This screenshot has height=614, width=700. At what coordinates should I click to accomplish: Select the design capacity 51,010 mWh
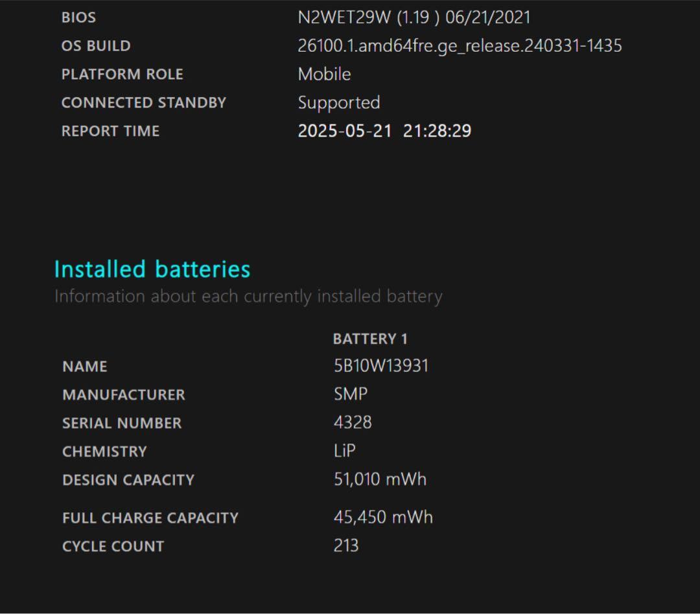pos(379,479)
